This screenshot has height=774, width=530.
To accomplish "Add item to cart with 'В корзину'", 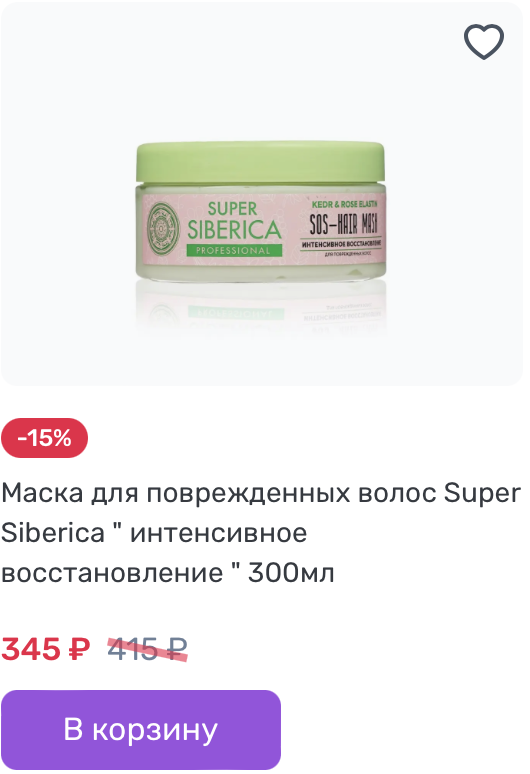I will click(141, 730).
